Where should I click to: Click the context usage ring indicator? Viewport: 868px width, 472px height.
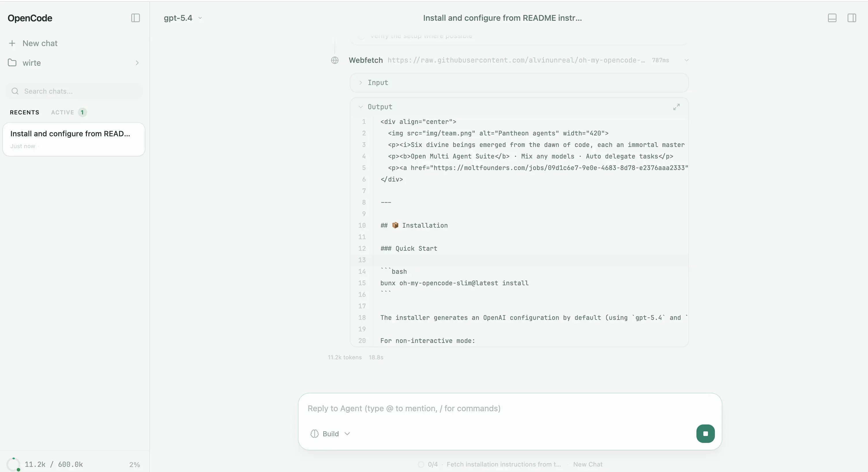coord(14,464)
